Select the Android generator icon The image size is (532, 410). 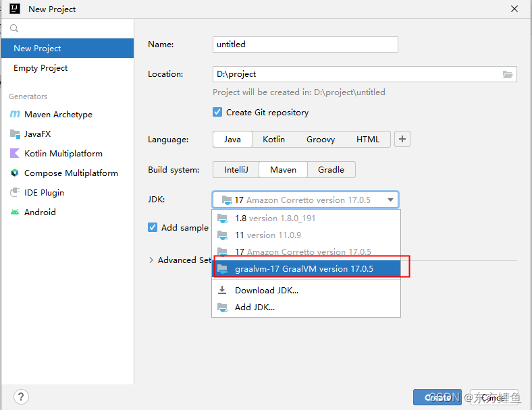pyautogui.click(x=15, y=212)
